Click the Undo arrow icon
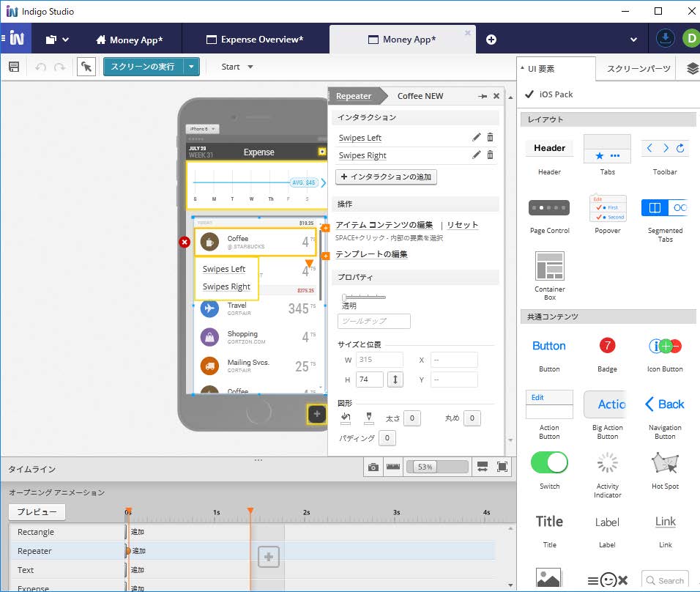 (40, 67)
